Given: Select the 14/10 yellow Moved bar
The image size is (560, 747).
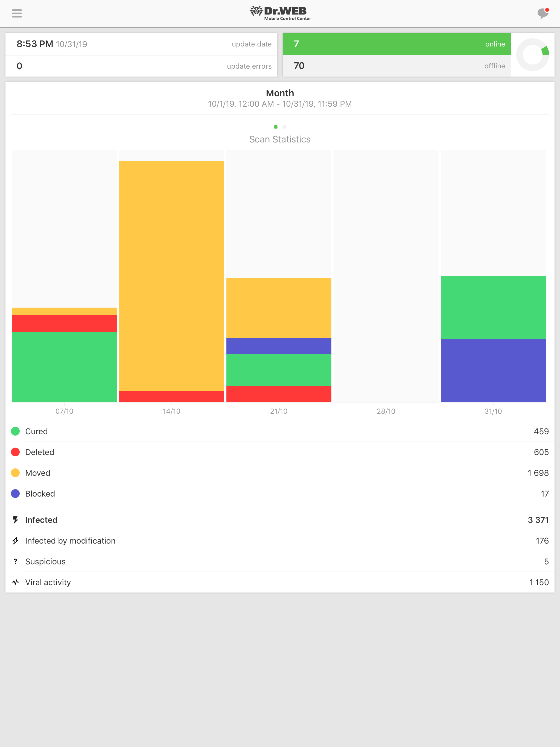Looking at the screenshot, I should 171,275.
